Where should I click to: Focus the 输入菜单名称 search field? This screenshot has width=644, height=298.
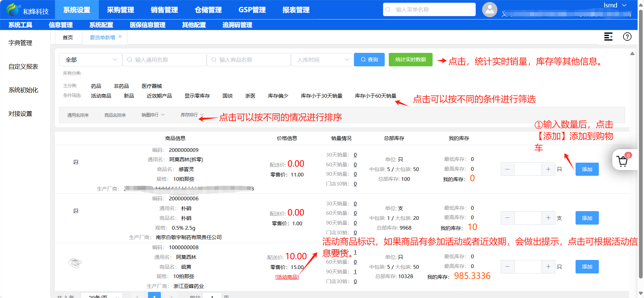pyautogui.click(x=429, y=9)
